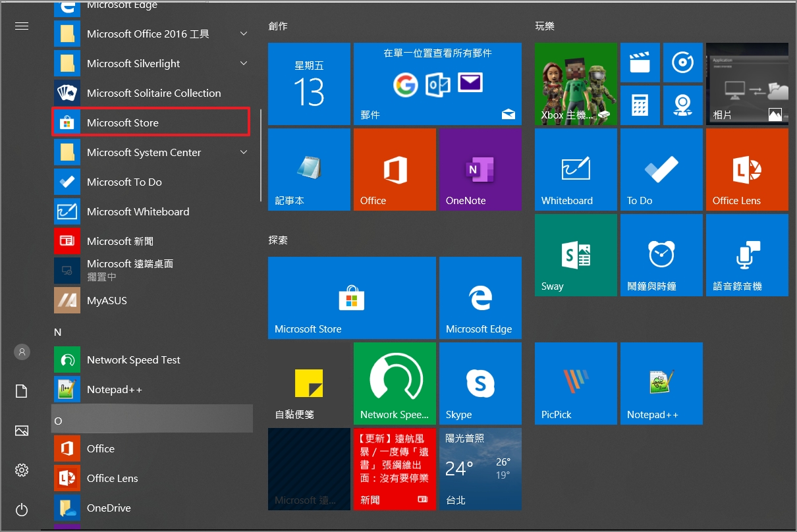The image size is (797, 532).
Task: Click the app list vertical scrollbar
Action: 261,155
